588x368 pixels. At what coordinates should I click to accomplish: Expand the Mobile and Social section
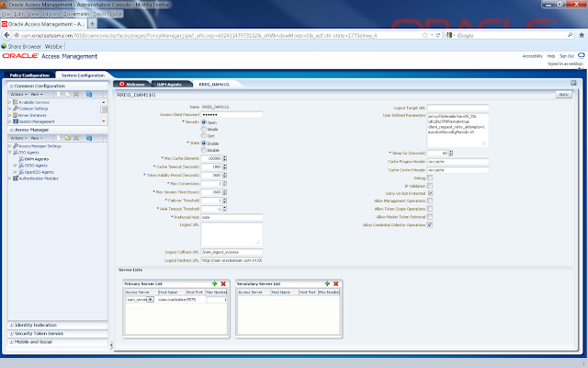(x=11, y=342)
